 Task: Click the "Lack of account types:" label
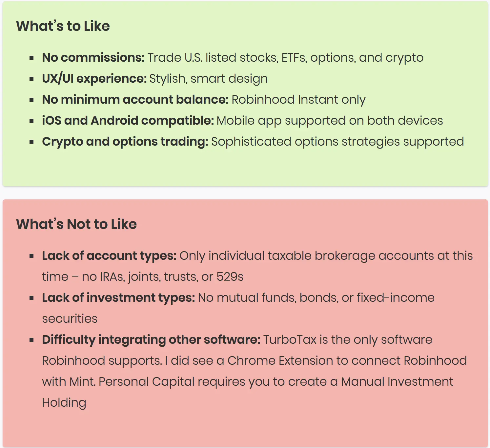click(110, 256)
